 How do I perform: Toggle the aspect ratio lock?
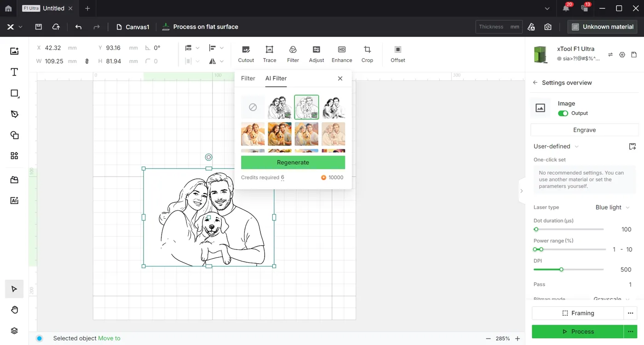pyautogui.click(x=87, y=61)
